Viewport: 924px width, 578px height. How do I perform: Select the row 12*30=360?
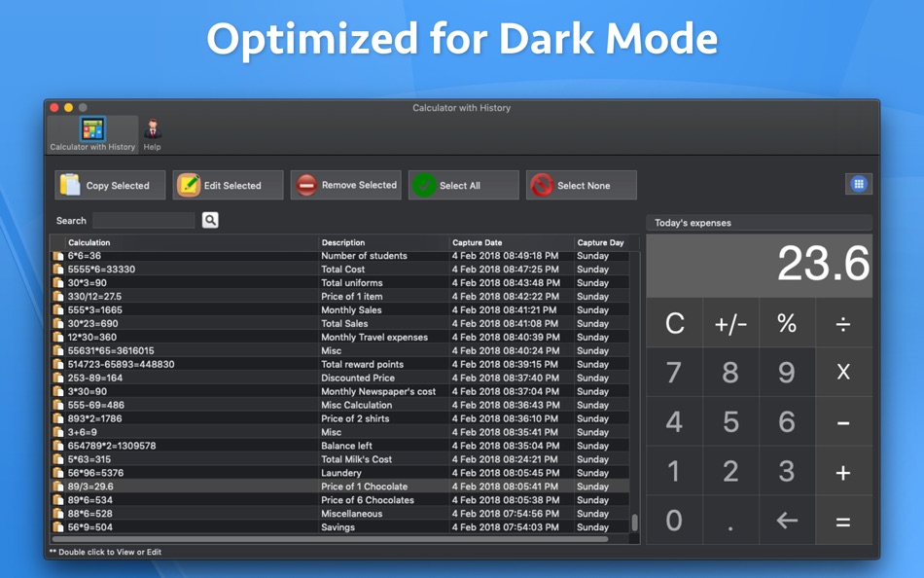340,337
